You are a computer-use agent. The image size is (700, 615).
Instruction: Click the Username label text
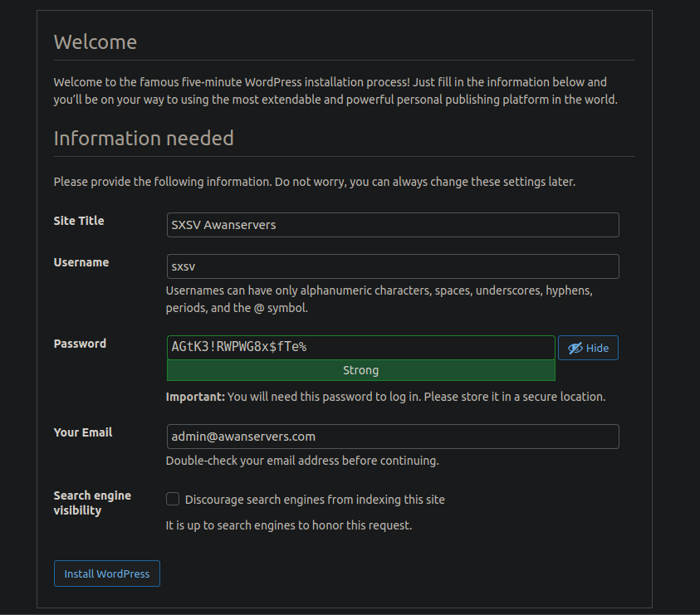[x=81, y=262]
